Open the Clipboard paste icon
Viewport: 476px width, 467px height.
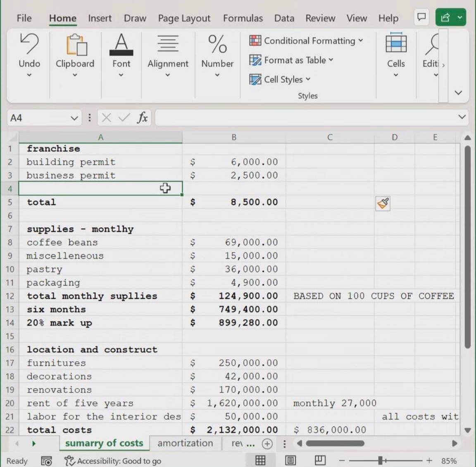click(x=76, y=44)
